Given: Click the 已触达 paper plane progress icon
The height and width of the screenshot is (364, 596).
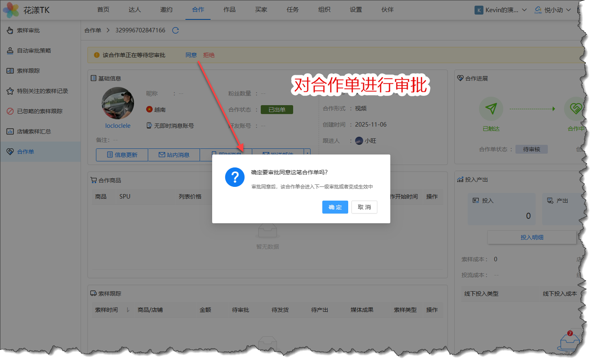Looking at the screenshot, I should pyautogui.click(x=491, y=109).
